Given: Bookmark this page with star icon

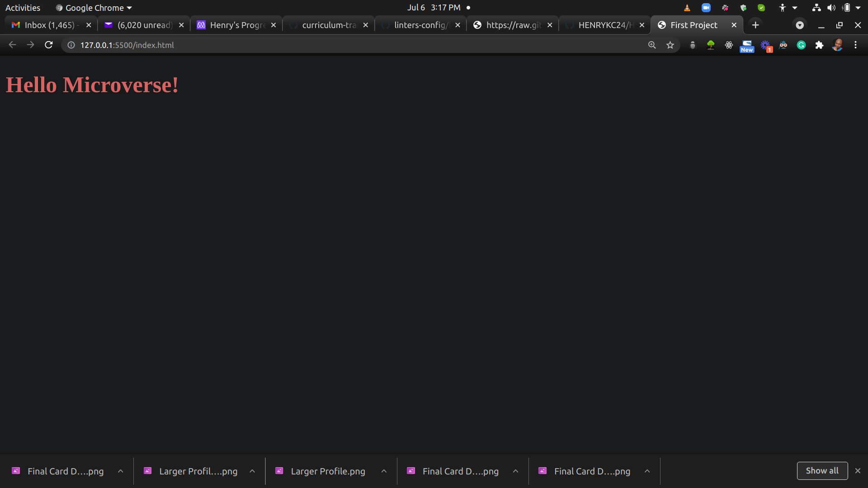Looking at the screenshot, I should (670, 45).
